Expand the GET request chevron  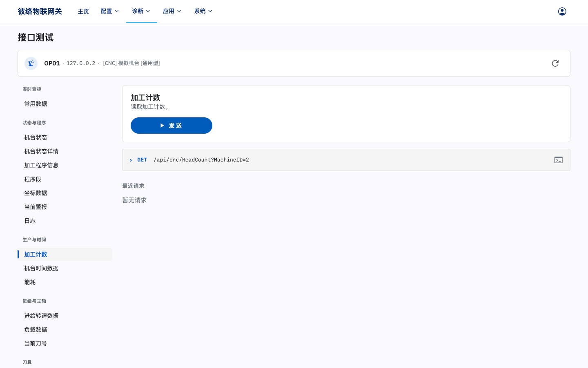click(131, 160)
